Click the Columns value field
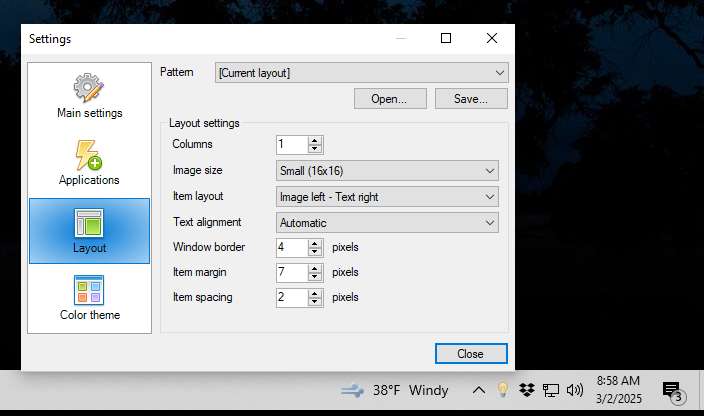 coord(292,145)
